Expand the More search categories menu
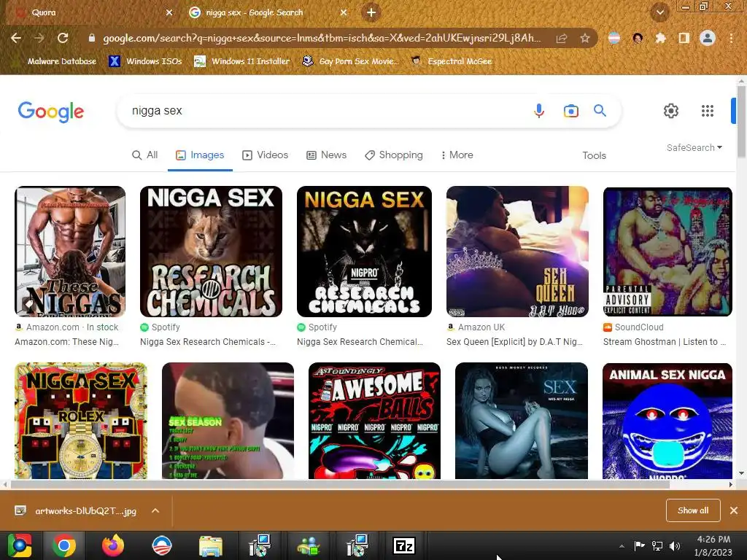Image resolution: width=747 pixels, height=560 pixels. pos(457,155)
